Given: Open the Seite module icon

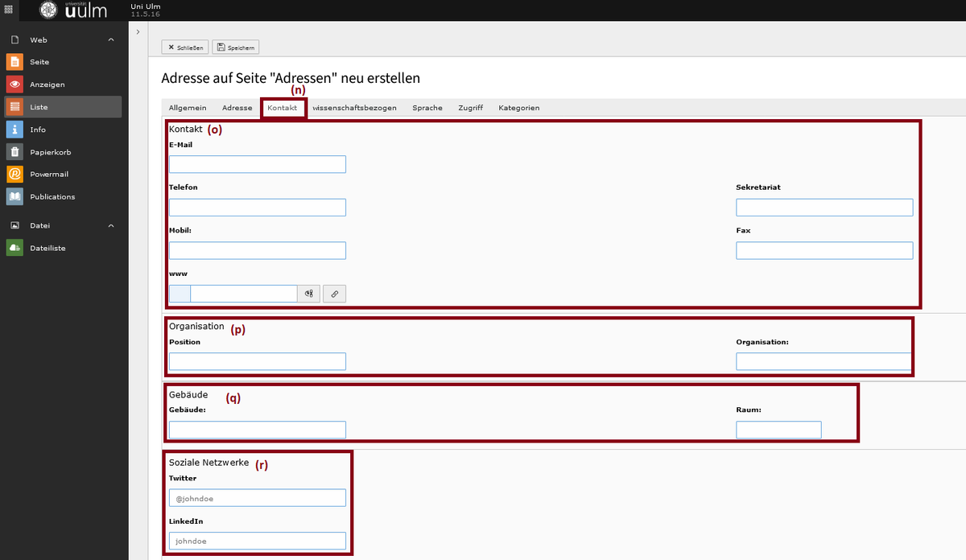Looking at the screenshot, I should tap(14, 62).
